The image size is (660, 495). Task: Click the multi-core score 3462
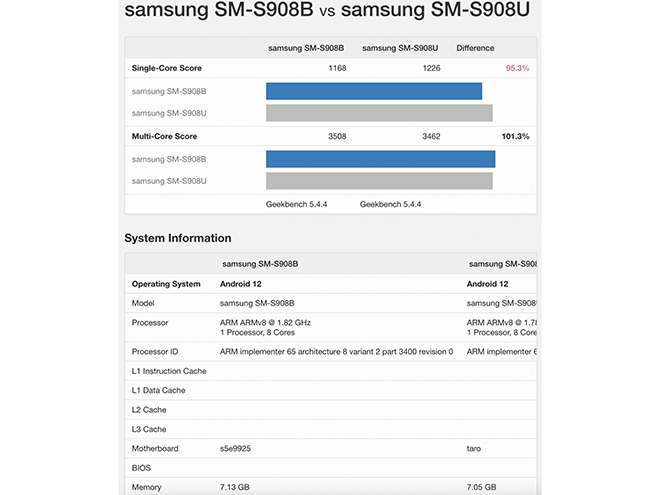pyautogui.click(x=431, y=136)
